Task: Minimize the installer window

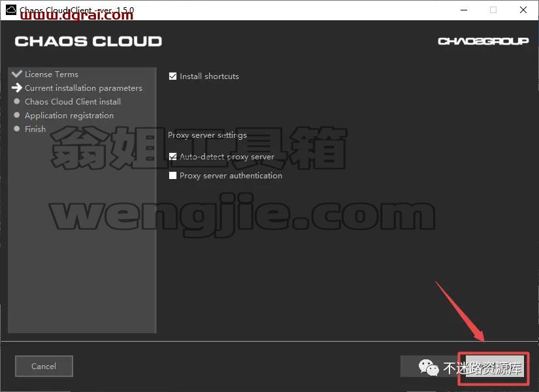Action: [464, 10]
